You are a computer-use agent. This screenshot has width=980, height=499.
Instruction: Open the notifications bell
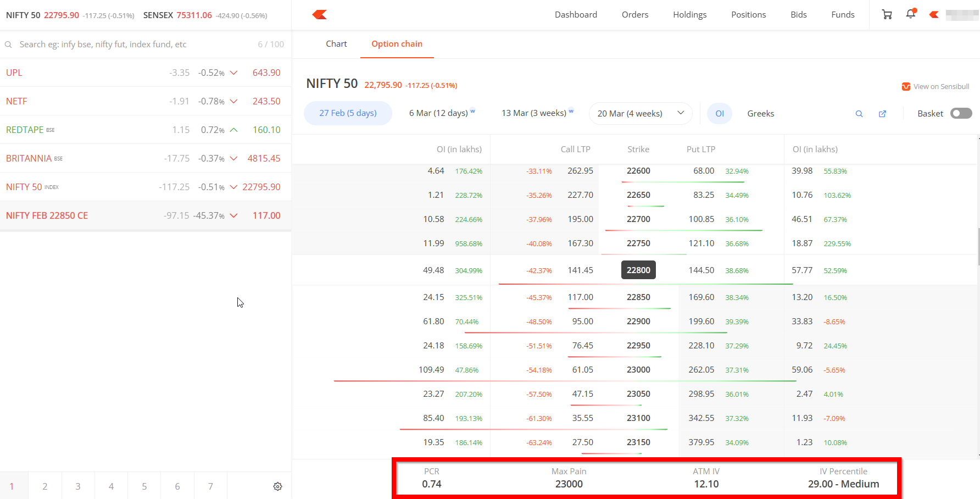coord(911,14)
